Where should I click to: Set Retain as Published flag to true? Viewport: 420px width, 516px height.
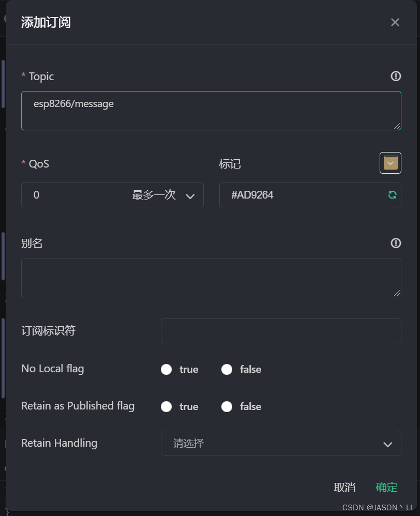[x=167, y=406]
